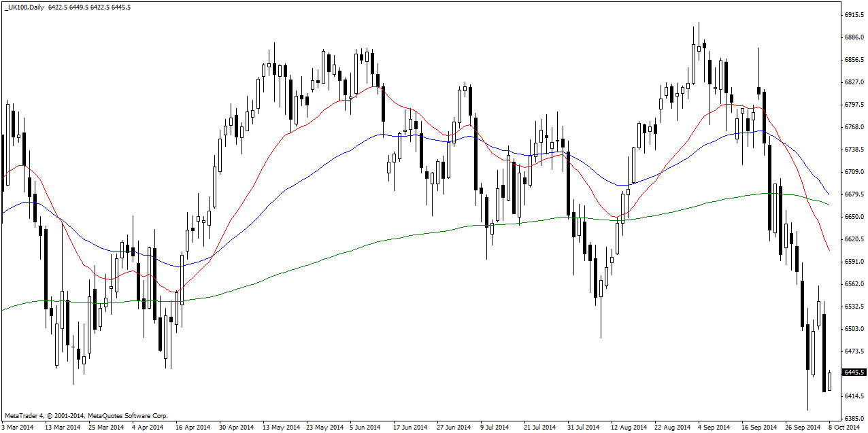Screen dimensions: 868x433
Task: Click the _UK100,Daily chart title
Action: [x=24, y=7]
